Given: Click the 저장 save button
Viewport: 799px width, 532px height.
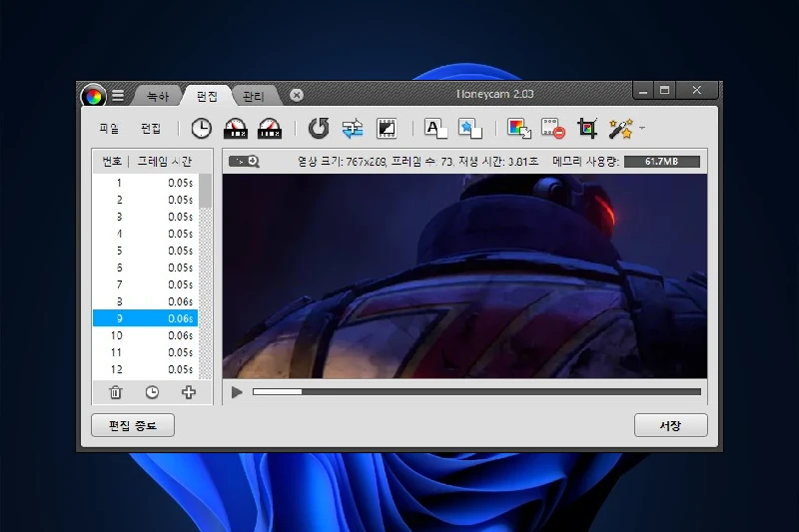Looking at the screenshot, I should point(670,425).
